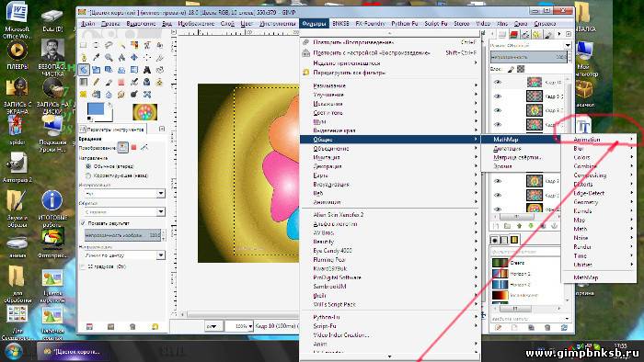Hide the top layer via eye icon

point(498,82)
